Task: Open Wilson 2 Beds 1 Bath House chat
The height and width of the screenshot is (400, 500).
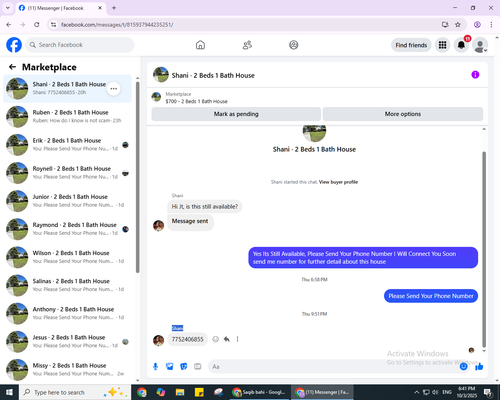Action: 67,257
